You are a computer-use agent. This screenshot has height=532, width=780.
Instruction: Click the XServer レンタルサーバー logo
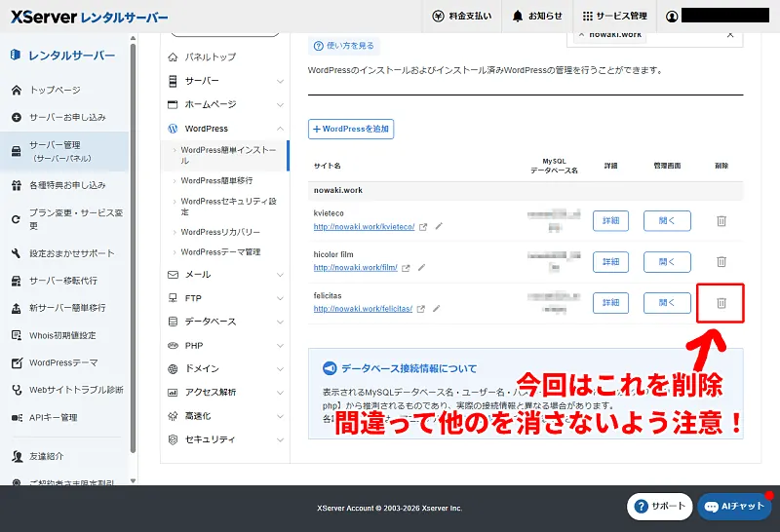pyautogui.click(x=90, y=17)
